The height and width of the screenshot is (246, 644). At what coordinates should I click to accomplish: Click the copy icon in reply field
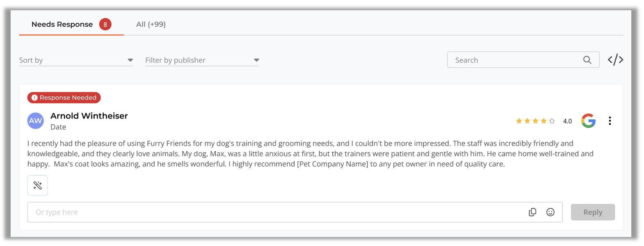point(532,212)
